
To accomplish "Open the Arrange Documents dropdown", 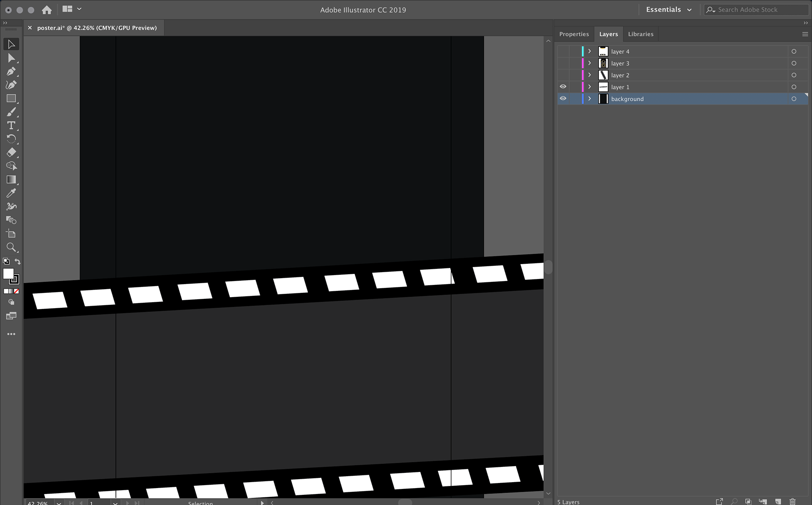I will pyautogui.click(x=71, y=9).
